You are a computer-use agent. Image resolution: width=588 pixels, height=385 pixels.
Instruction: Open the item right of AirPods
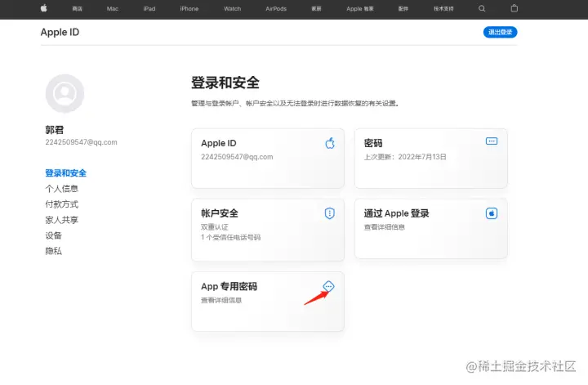[x=317, y=9]
